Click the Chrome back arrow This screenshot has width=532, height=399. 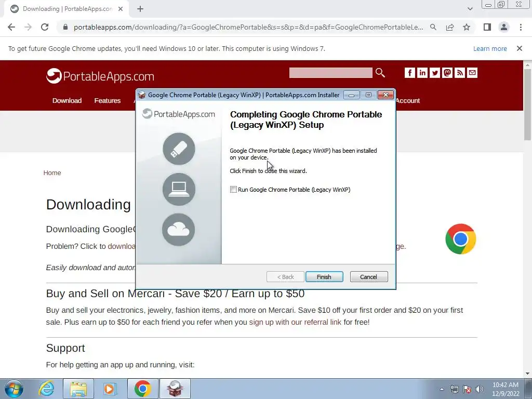pos(11,27)
